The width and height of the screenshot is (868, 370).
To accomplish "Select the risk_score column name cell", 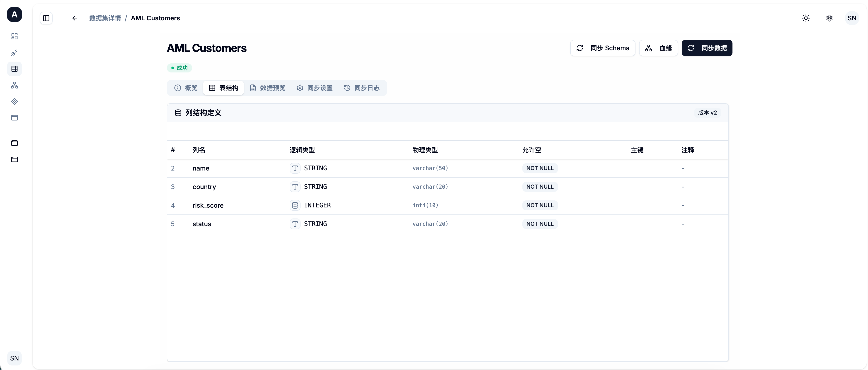I will tap(208, 205).
